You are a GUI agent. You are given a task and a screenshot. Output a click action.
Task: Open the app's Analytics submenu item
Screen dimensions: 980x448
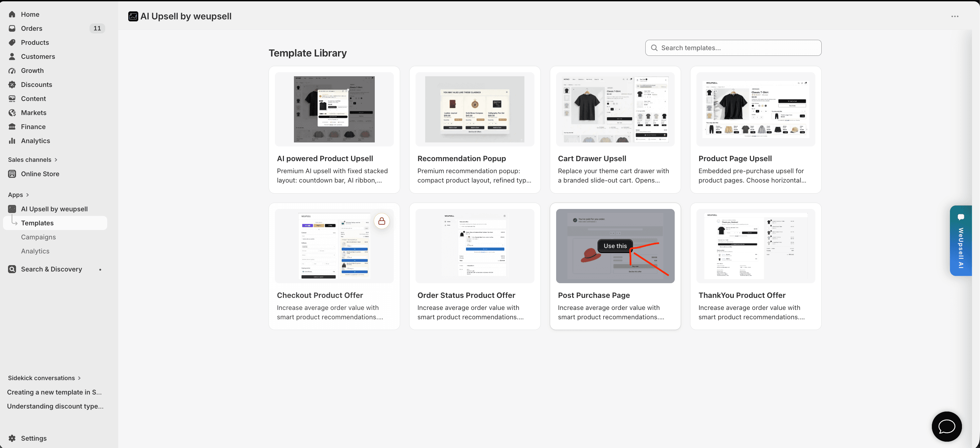click(x=35, y=251)
